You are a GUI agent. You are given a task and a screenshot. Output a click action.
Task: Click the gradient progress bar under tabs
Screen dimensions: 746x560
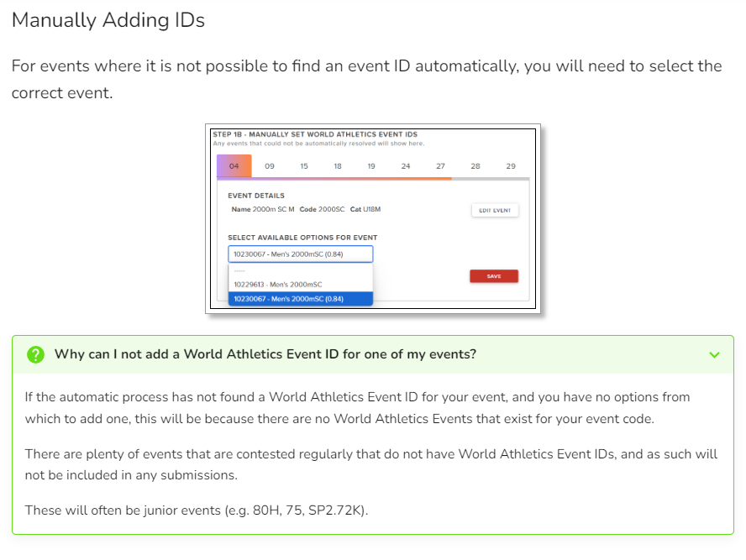pos(334,179)
